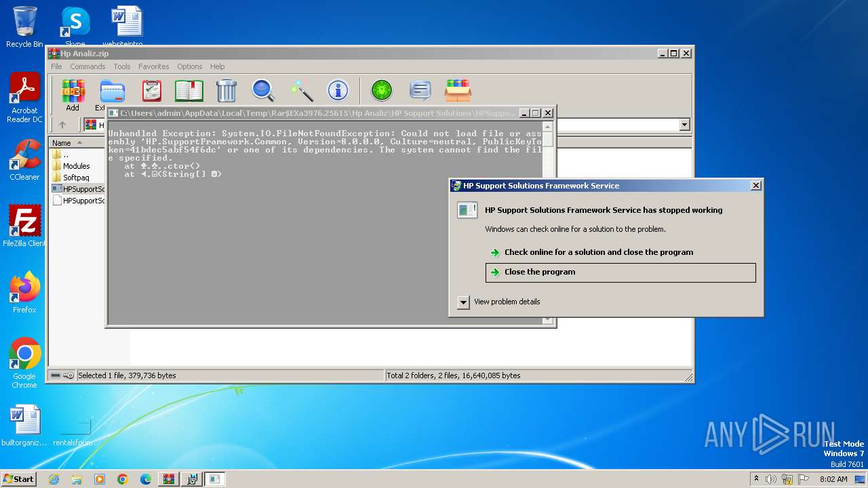
Task: Show hidden tray icons arrow
Action: point(757,479)
